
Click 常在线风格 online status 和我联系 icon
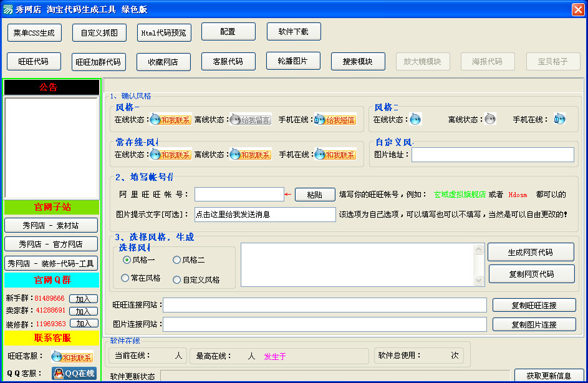coord(171,154)
